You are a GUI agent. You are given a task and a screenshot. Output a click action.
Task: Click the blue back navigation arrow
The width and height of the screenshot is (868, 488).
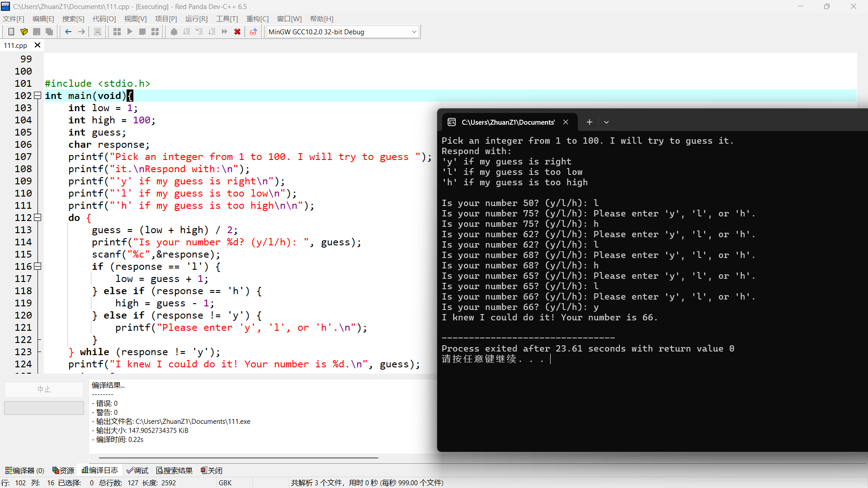68,32
